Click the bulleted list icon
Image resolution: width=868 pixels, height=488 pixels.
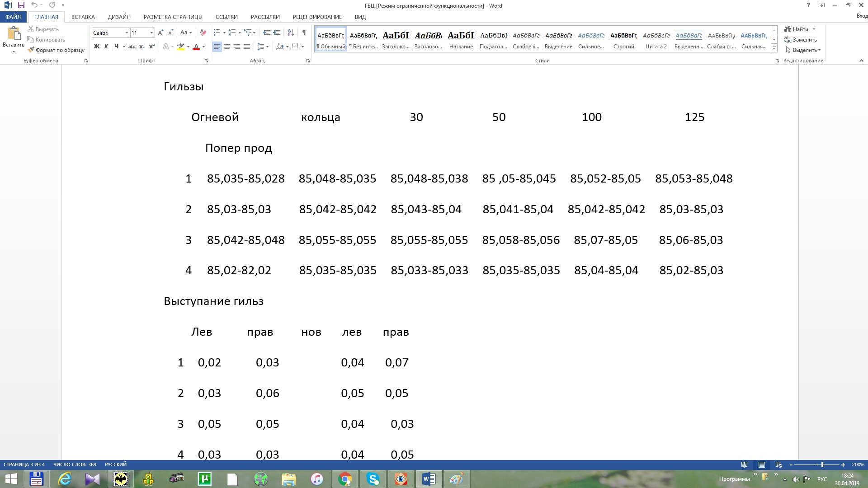pos(217,33)
